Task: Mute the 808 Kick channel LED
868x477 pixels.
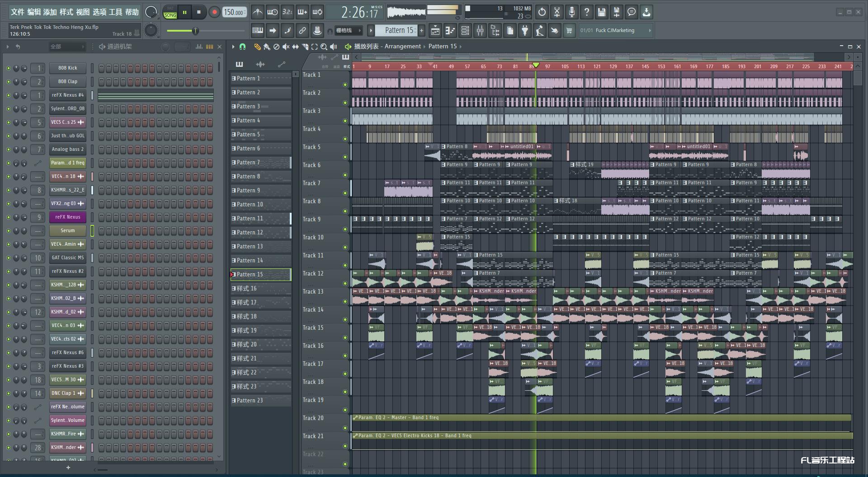Action: coord(8,68)
